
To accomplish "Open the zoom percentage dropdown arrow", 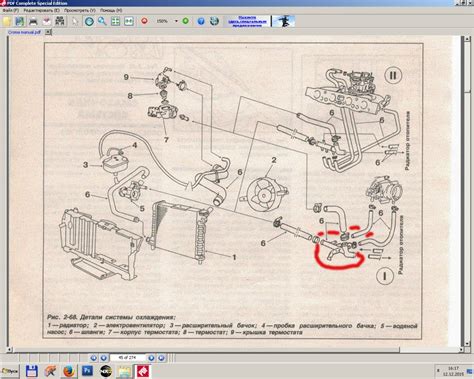I will click(176, 21).
